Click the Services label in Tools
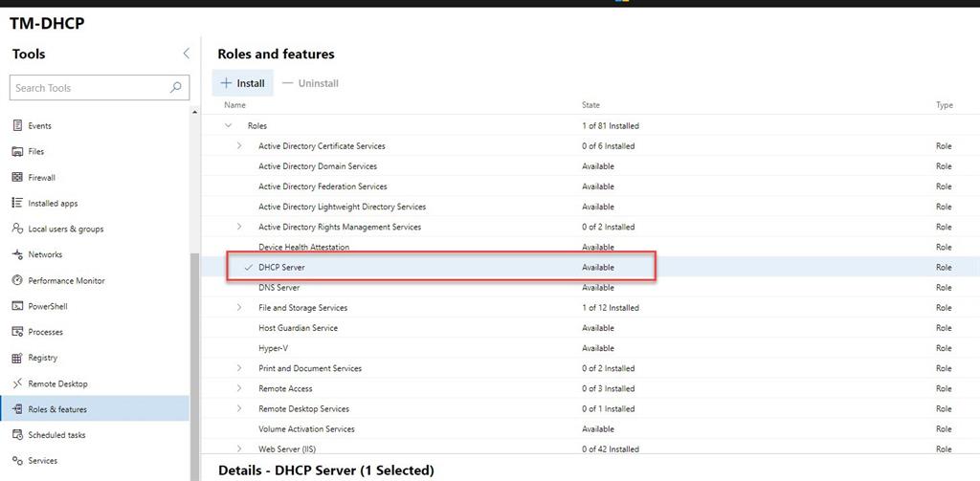The width and height of the screenshot is (980, 481). point(42,460)
